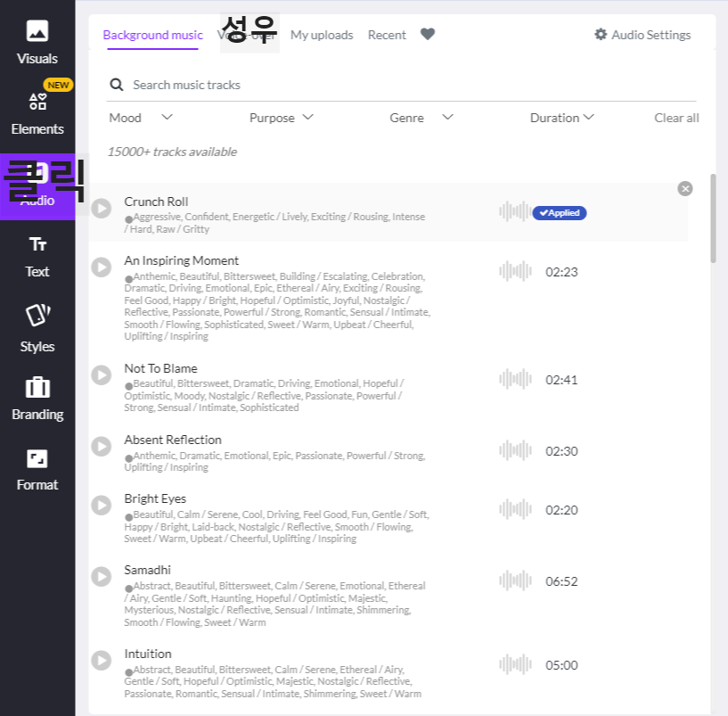The width and height of the screenshot is (728, 716).
Task: Switch to Recent tab
Action: 387,35
